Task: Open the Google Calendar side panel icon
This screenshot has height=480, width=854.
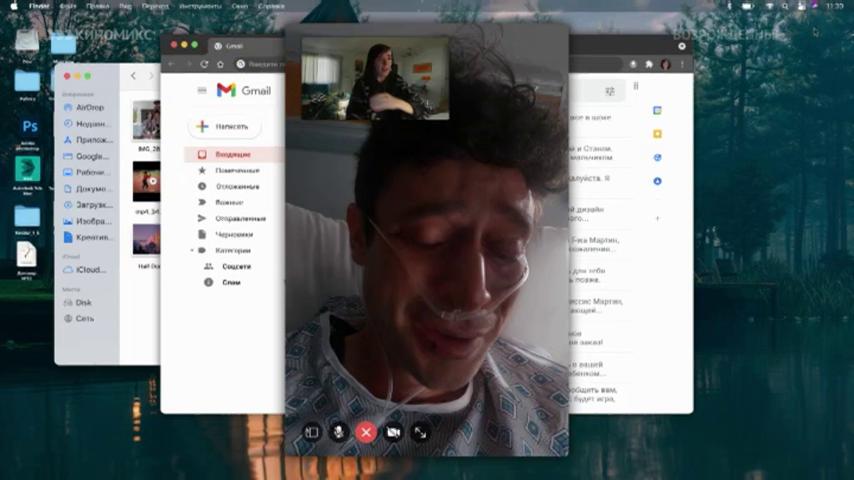Action: click(657, 111)
